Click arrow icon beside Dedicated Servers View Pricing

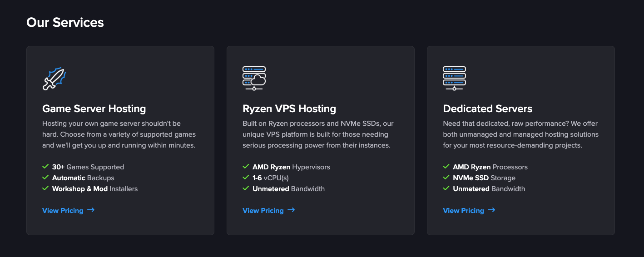pyautogui.click(x=491, y=210)
